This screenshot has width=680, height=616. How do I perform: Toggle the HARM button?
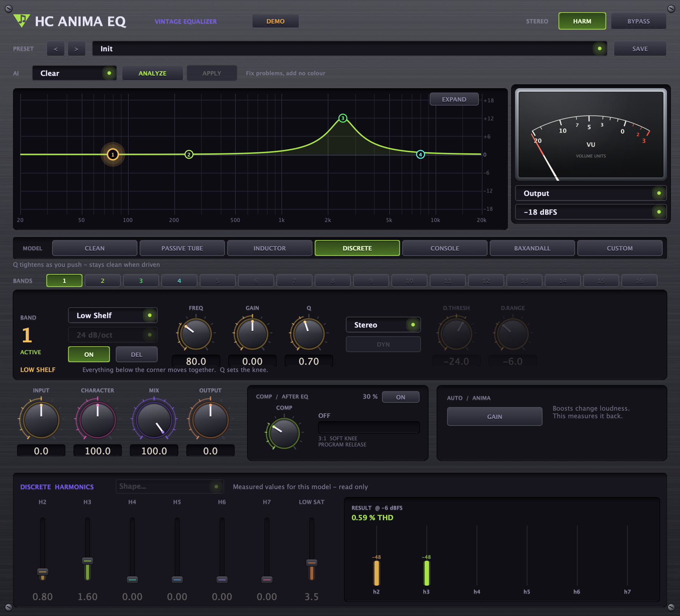coord(582,21)
